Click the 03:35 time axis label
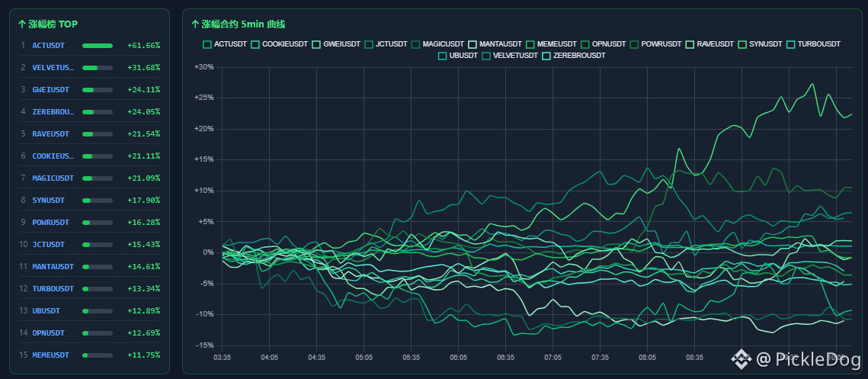868x379 pixels. 222,358
